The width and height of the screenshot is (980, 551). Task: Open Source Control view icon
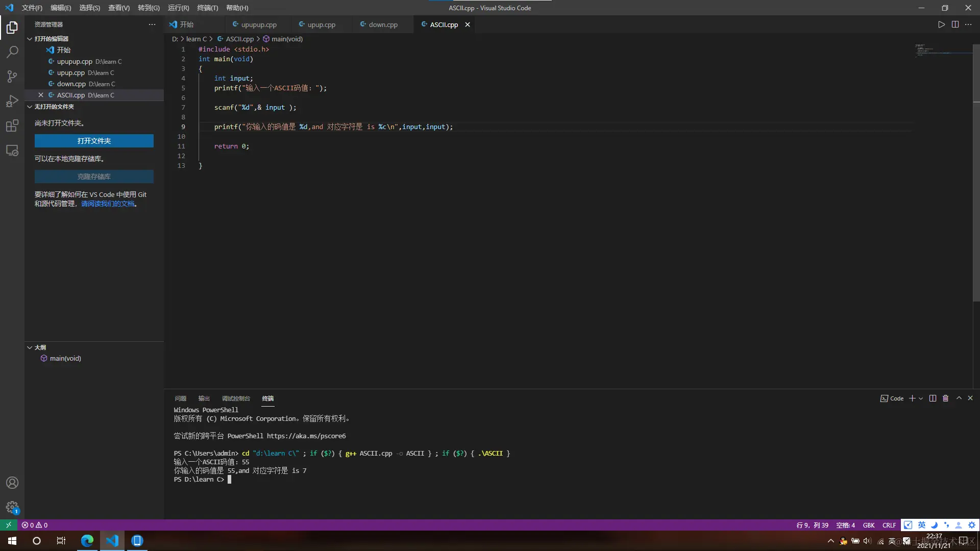[x=12, y=77]
